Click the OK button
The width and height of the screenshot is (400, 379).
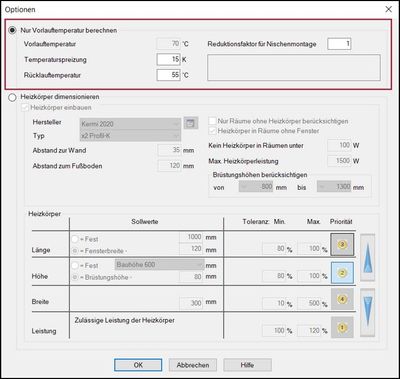pos(138,365)
